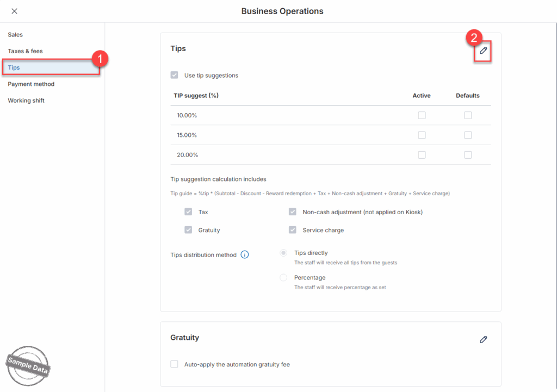Go to Taxes & fees settings

point(25,51)
